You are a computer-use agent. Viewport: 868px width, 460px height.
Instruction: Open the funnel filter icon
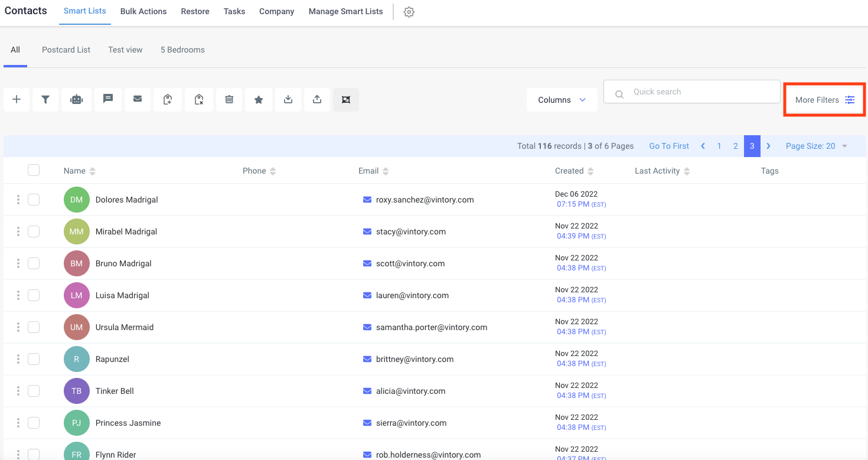click(45, 100)
